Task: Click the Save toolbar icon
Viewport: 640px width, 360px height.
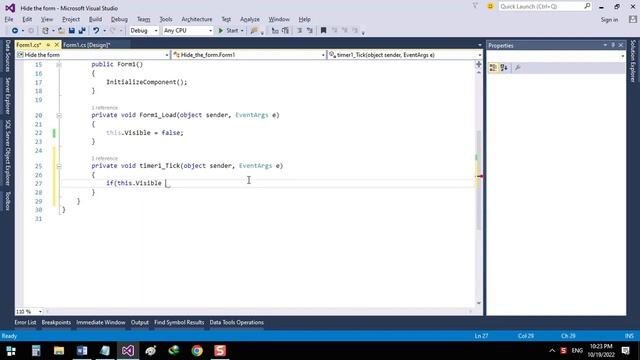Action: 71,31
